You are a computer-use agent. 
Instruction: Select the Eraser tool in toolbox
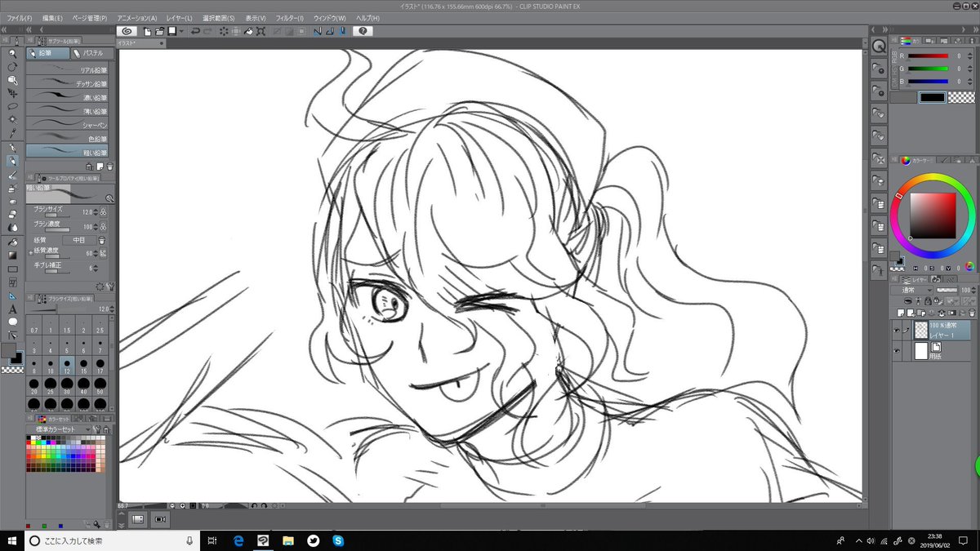12,214
